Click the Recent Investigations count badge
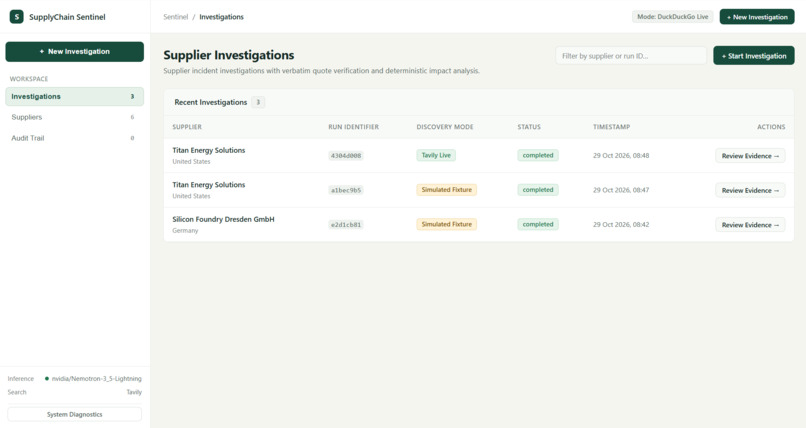This screenshot has height=428, width=806. coord(258,102)
